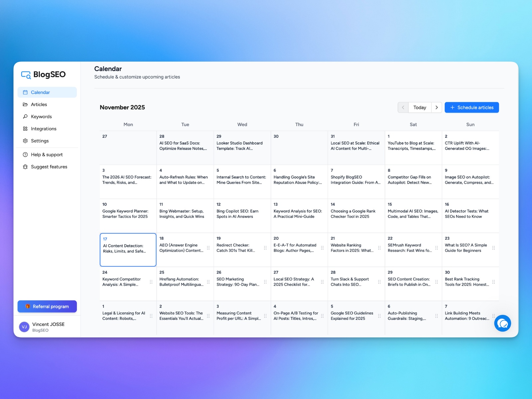Open the Integrations icon
This screenshot has height=399, width=532.
click(x=25, y=129)
